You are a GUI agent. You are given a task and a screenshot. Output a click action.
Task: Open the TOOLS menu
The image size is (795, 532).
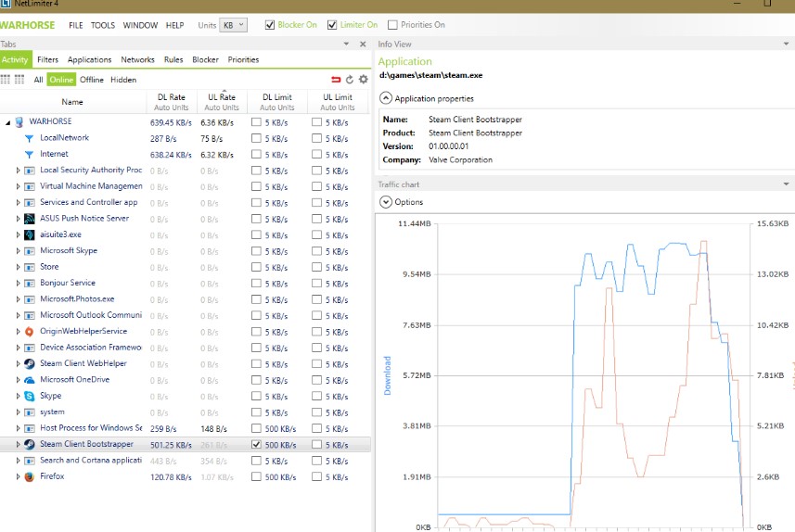(x=103, y=25)
